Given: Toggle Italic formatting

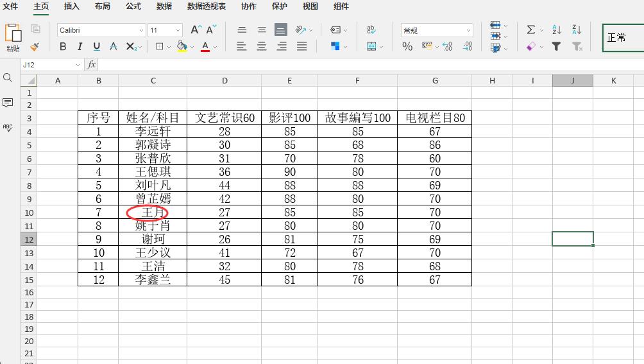Looking at the screenshot, I should tap(80, 46).
